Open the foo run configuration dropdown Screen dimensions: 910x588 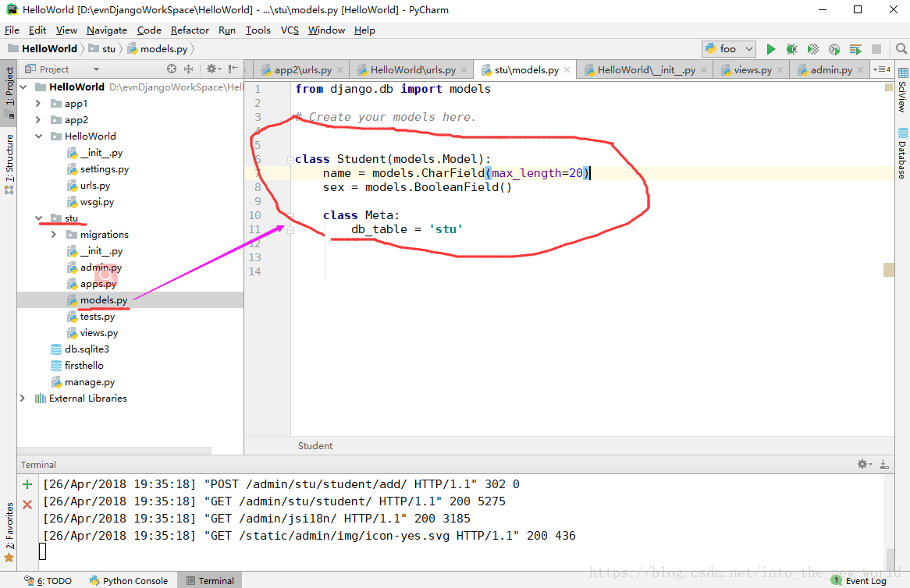[x=728, y=49]
